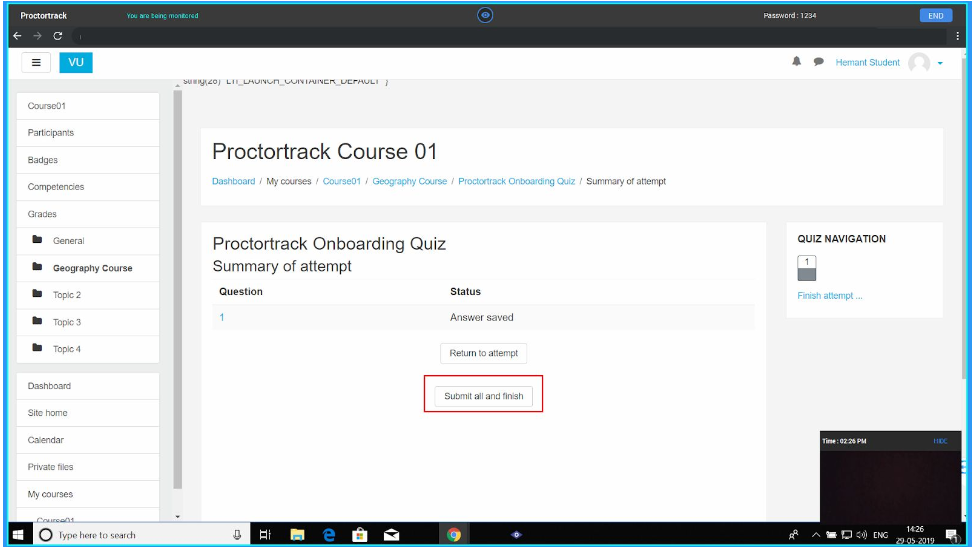Viewport: 977px width, 552px height.
Task: Go back with browser back arrow
Action: tap(17, 36)
